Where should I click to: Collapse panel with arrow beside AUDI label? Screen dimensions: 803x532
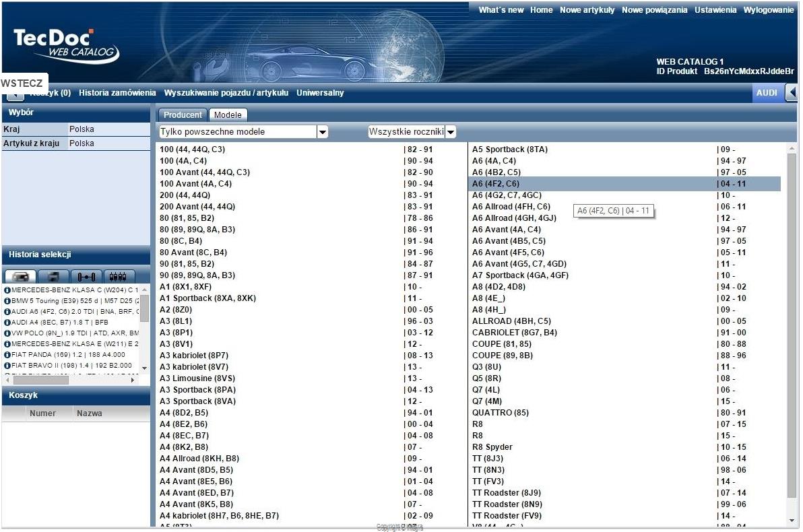[x=792, y=93]
